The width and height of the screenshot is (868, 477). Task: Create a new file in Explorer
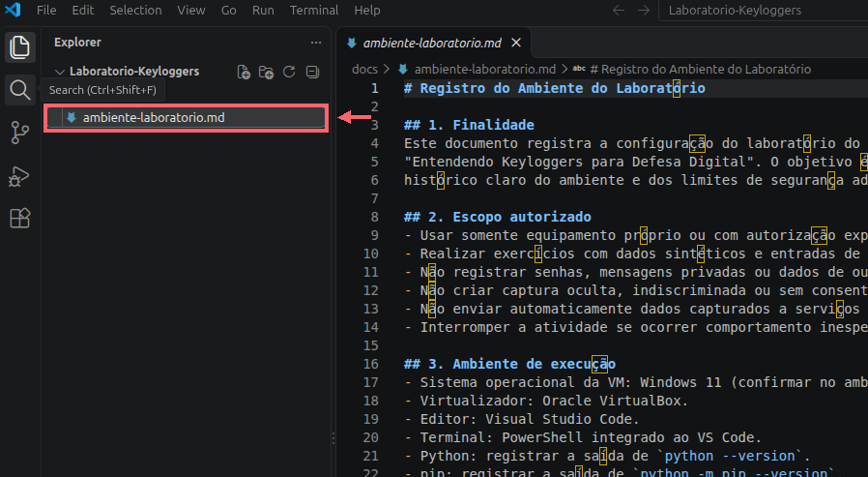pos(244,72)
